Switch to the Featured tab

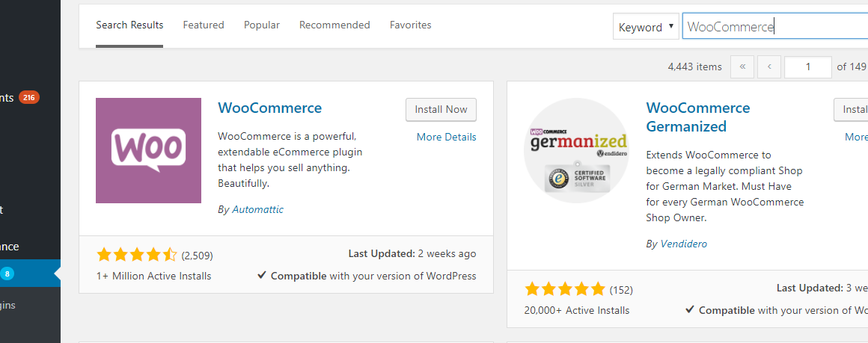(204, 25)
